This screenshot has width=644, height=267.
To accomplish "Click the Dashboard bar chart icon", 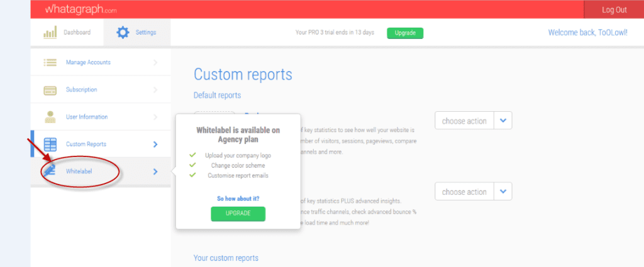I will pyautogui.click(x=50, y=33).
